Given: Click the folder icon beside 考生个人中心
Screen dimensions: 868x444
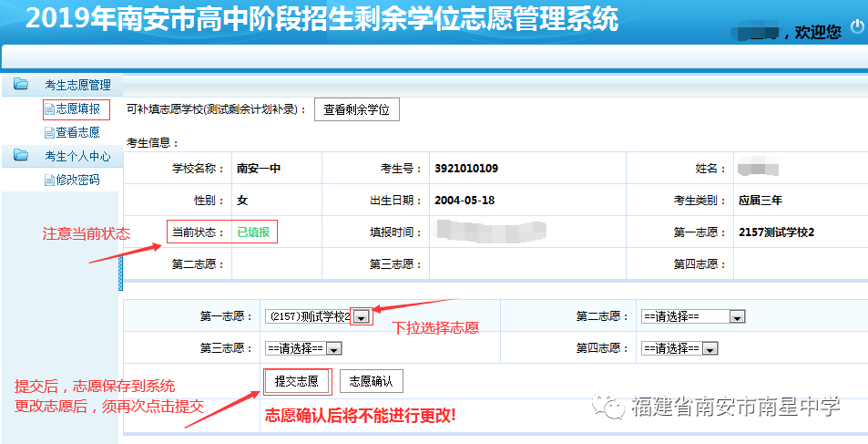Looking at the screenshot, I should point(21,155).
